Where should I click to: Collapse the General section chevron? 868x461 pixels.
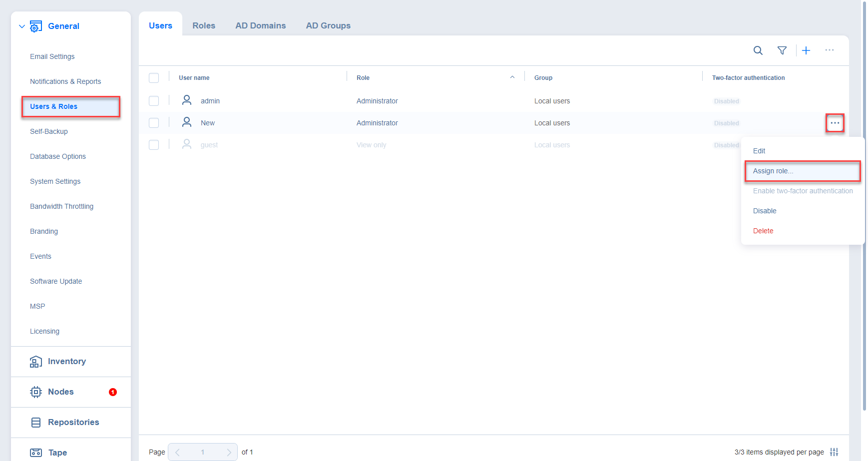click(x=22, y=26)
